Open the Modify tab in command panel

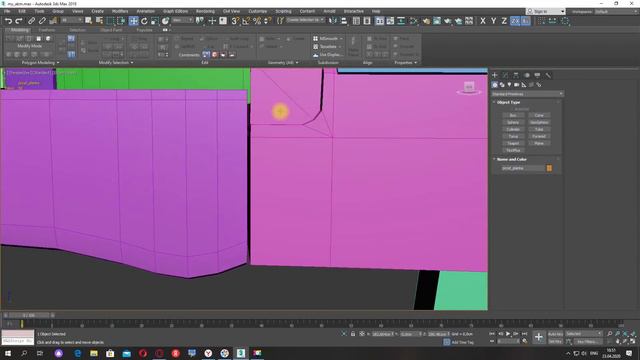[x=505, y=75]
